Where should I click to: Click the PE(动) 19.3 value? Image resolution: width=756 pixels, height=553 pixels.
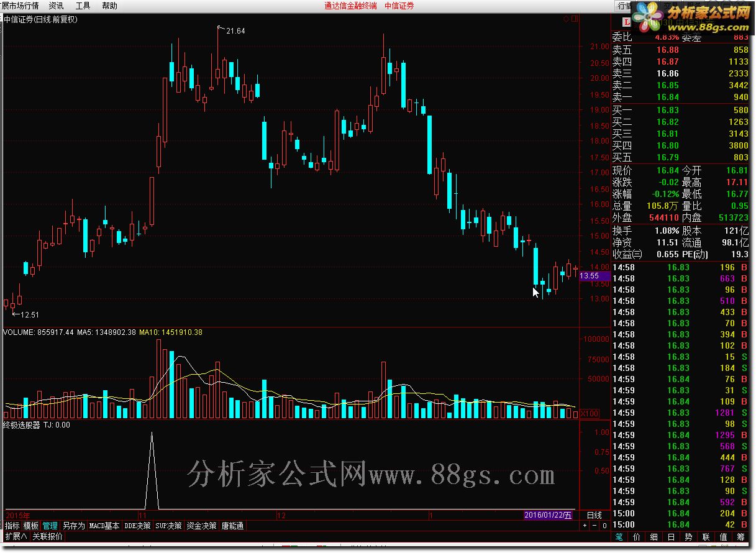pyautogui.click(x=740, y=254)
